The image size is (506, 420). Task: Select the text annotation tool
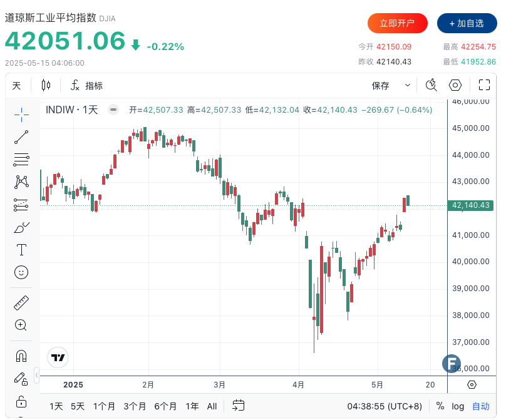(21, 250)
